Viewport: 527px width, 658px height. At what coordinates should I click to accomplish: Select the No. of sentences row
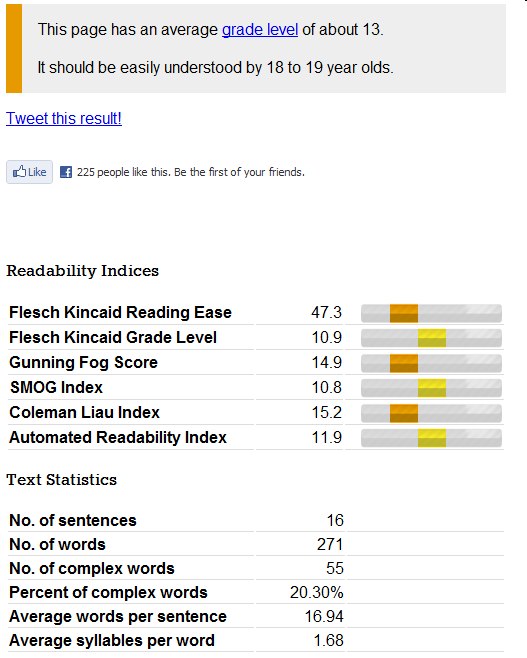256,520
